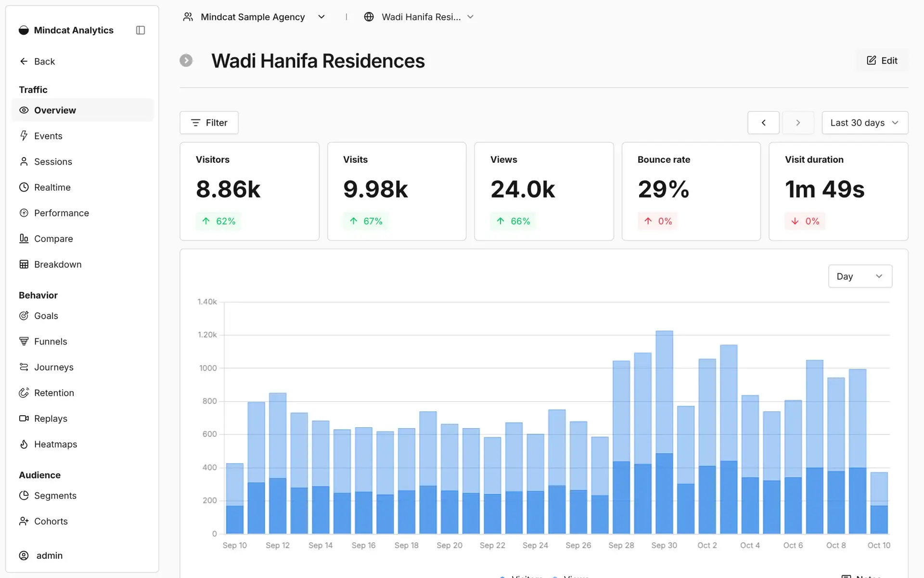Click the Wadi Hanifa Residences page title
924x578 pixels.
coord(318,61)
